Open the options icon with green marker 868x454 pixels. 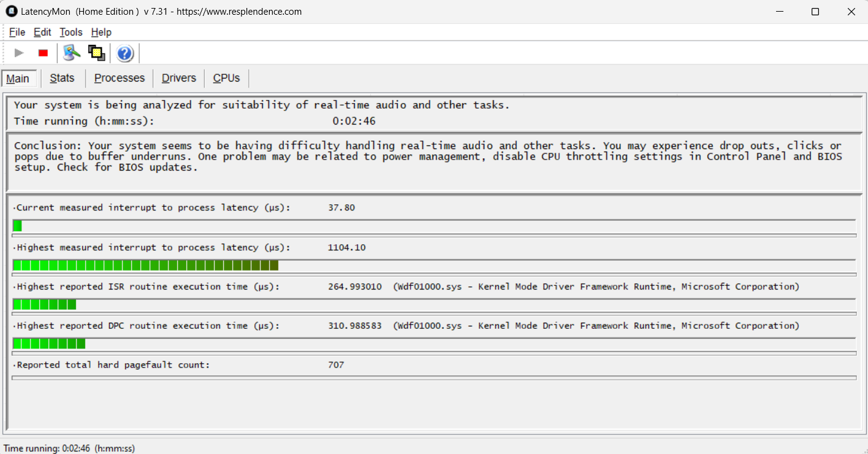[x=72, y=53]
